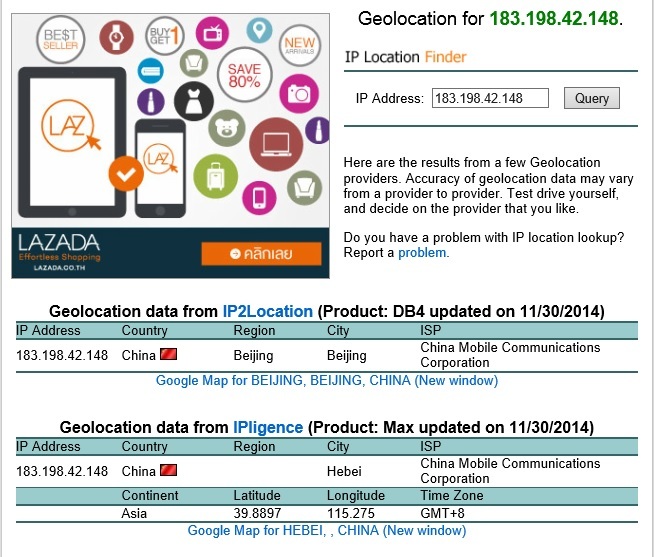The height and width of the screenshot is (557, 654).
Task: Click the IP address cell in IP2Location table
Action: [62, 355]
